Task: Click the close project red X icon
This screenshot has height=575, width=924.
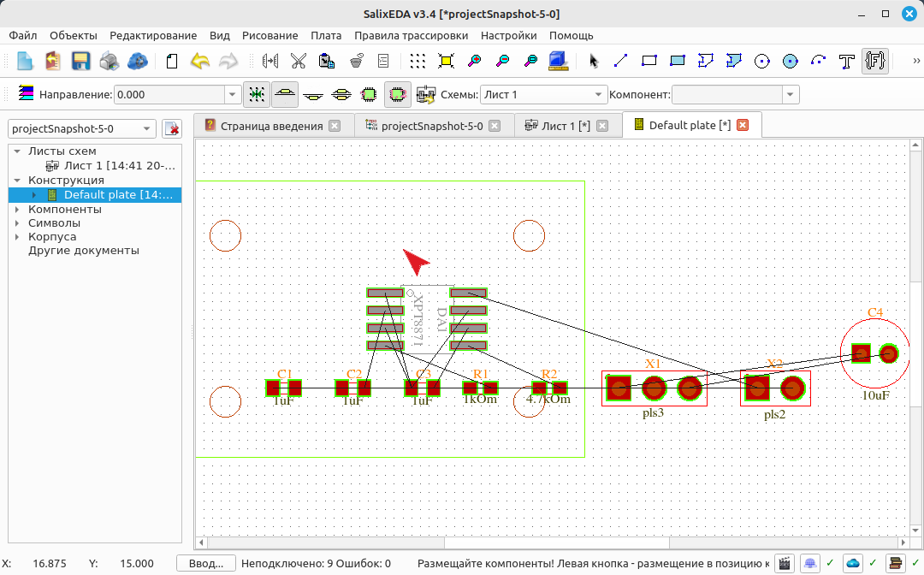Action: [171, 128]
